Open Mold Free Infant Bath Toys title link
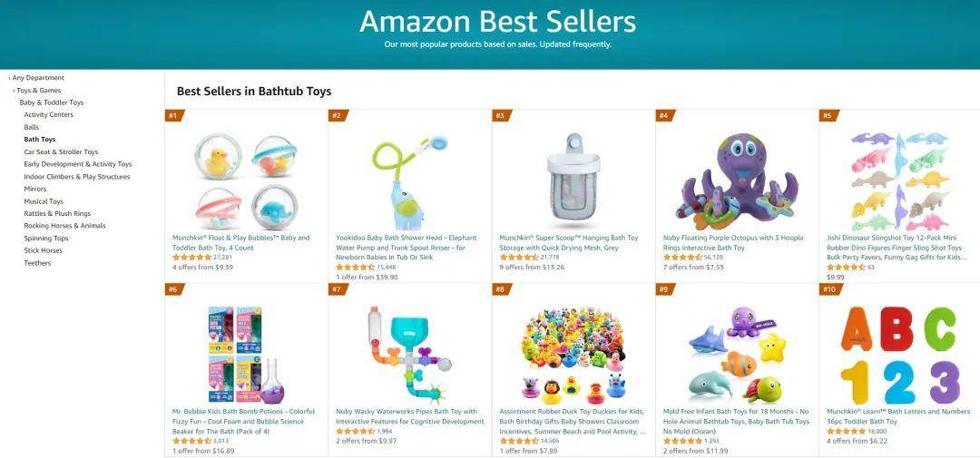Image resolution: width=980 pixels, height=458 pixels. [x=736, y=422]
